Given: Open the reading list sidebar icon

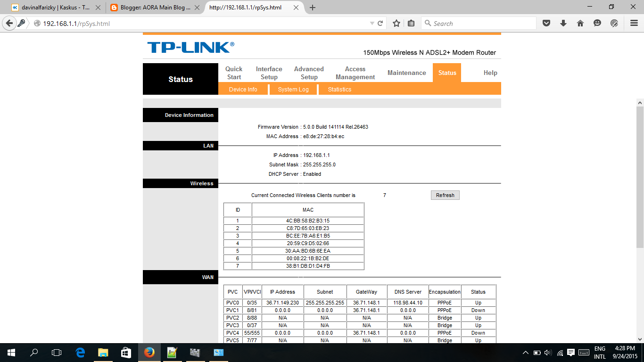Looking at the screenshot, I should pos(410,23).
